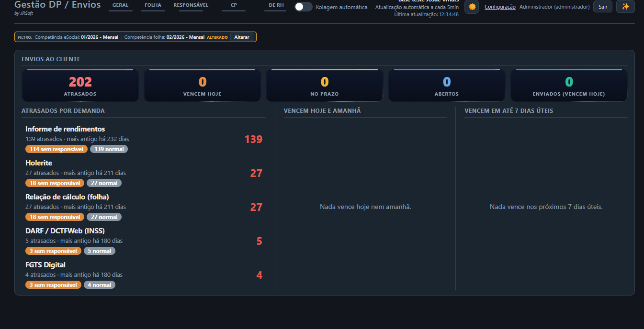Click Competência folha 02/2026 - Mensal filter
This screenshot has width=644, height=329.
coord(164,37)
